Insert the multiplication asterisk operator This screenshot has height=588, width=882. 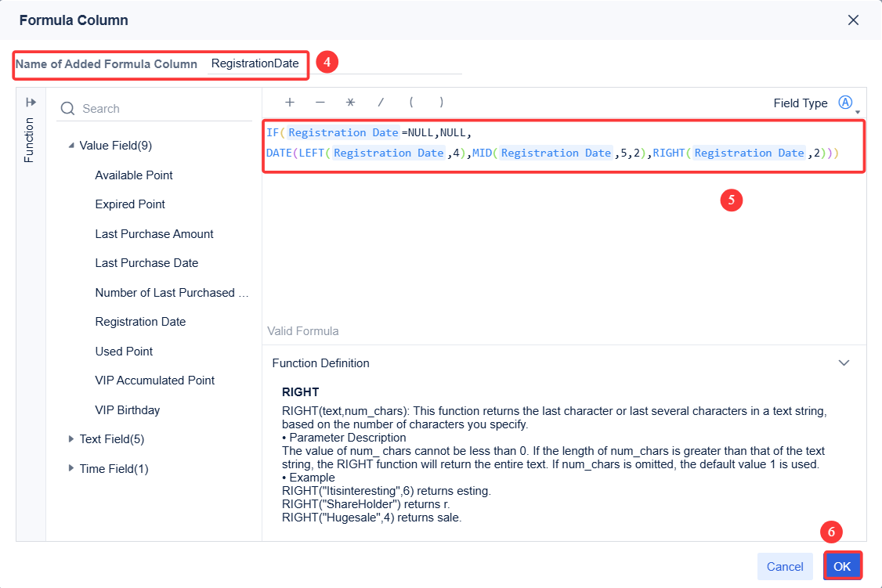[x=349, y=102]
